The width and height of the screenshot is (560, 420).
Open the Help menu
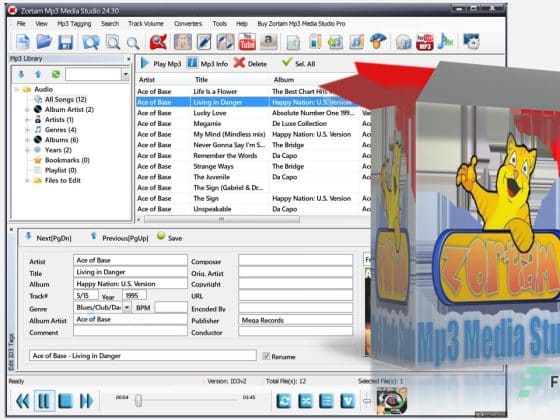tap(242, 24)
